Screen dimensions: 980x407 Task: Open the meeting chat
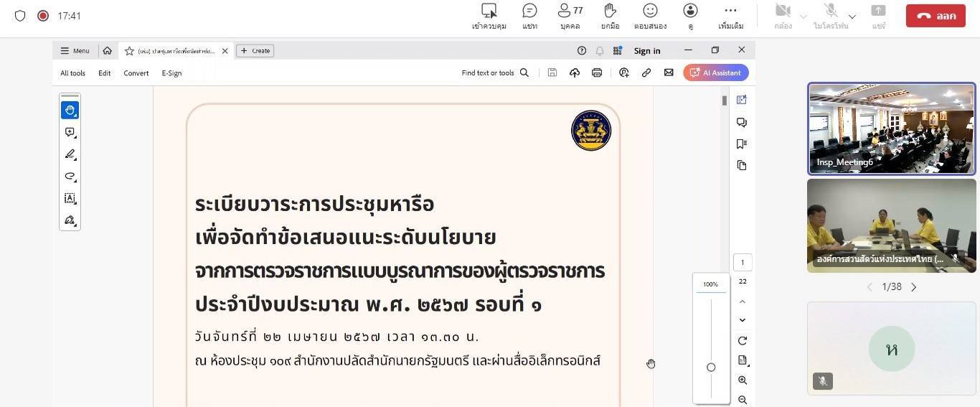(x=529, y=16)
